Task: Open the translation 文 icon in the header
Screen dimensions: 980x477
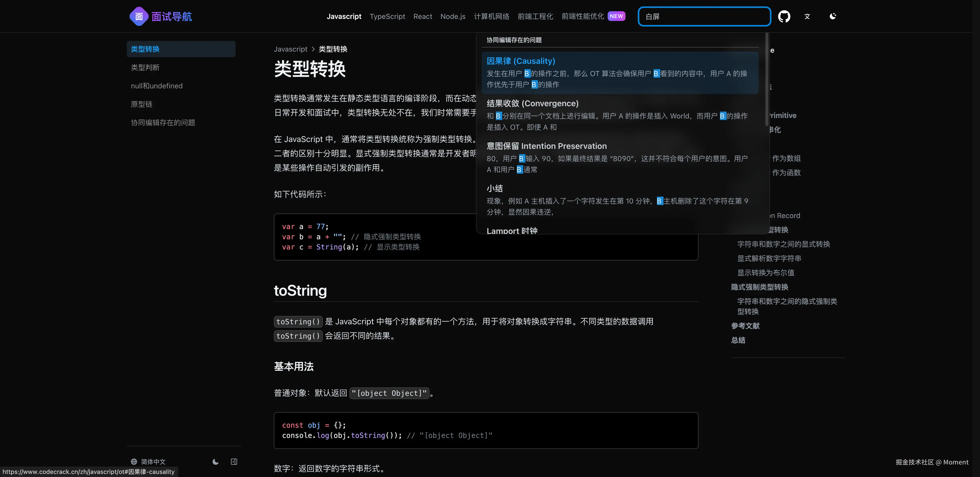Action: coord(807,16)
